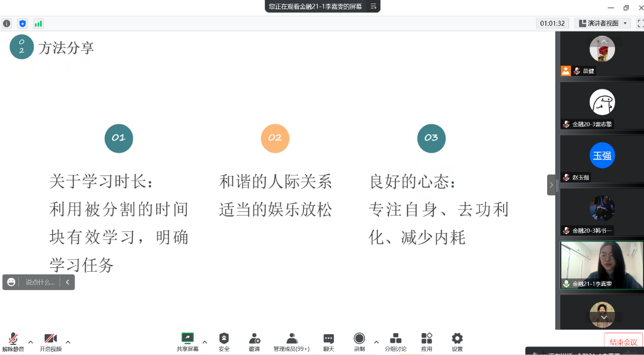Unmute the microphone (解除静音)
The image size is (644, 355).
pos(13,342)
